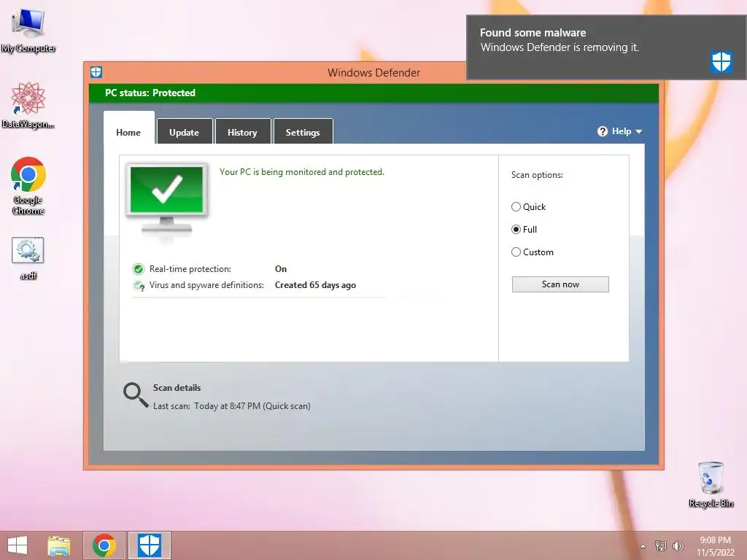This screenshot has height=560, width=747.
Task: Select the DataWagon desktop shortcut
Action: pos(28,105)
